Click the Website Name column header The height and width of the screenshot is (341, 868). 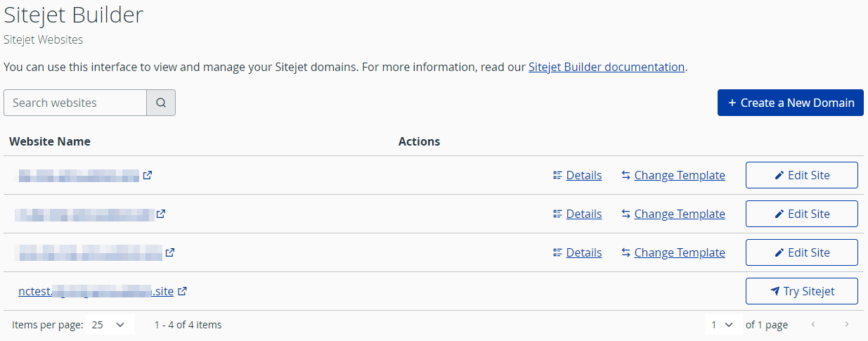point(50,141)
